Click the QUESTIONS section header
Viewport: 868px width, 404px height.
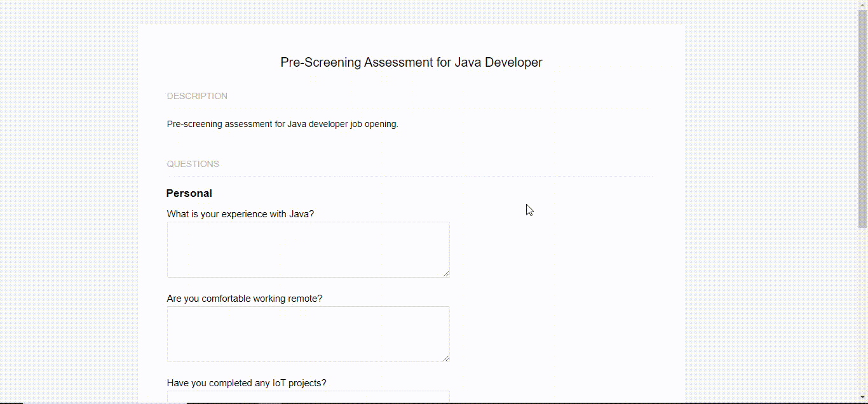(x=193, y=163)
